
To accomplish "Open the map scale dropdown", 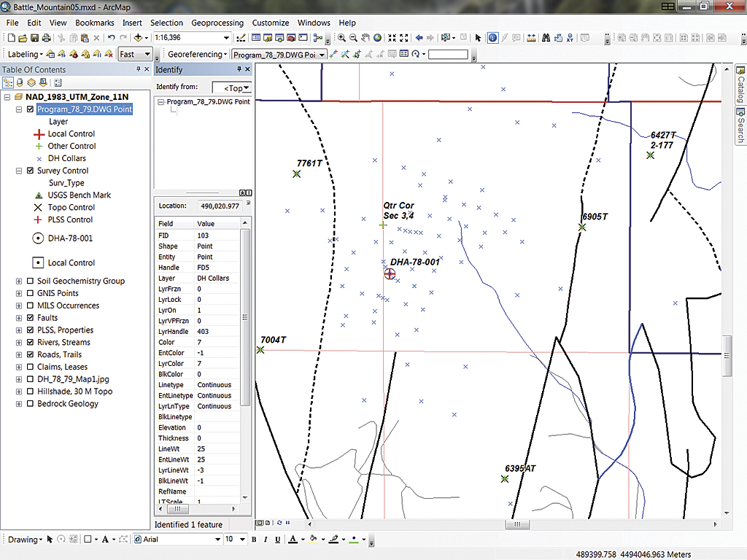I will click(x=228, y=38).
